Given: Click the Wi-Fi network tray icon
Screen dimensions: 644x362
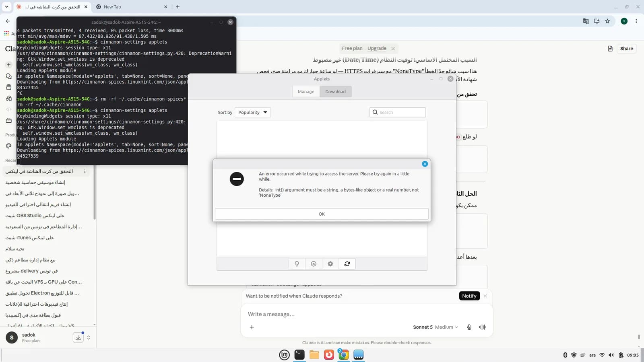Looking at the screenshot, I should point(602,355).
